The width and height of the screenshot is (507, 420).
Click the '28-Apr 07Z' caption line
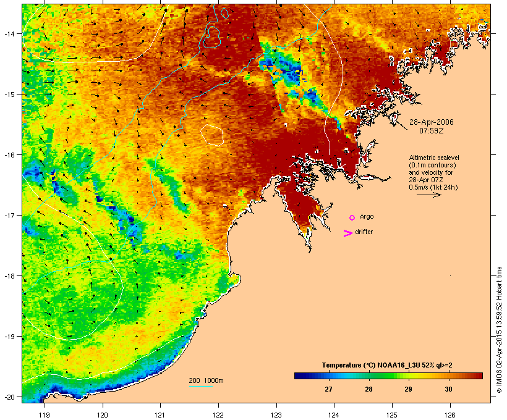[x=426, y=180]
